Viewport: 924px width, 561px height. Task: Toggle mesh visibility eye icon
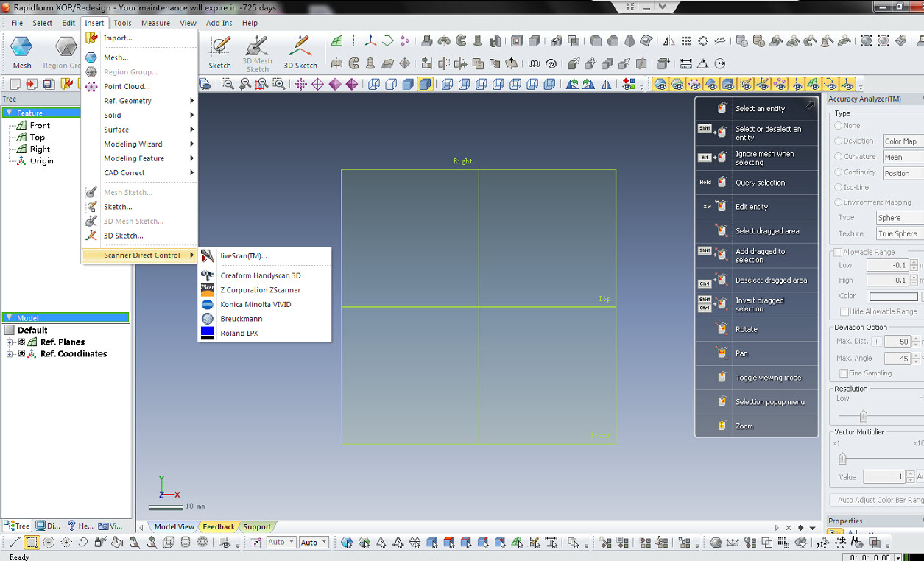point(660,84)
